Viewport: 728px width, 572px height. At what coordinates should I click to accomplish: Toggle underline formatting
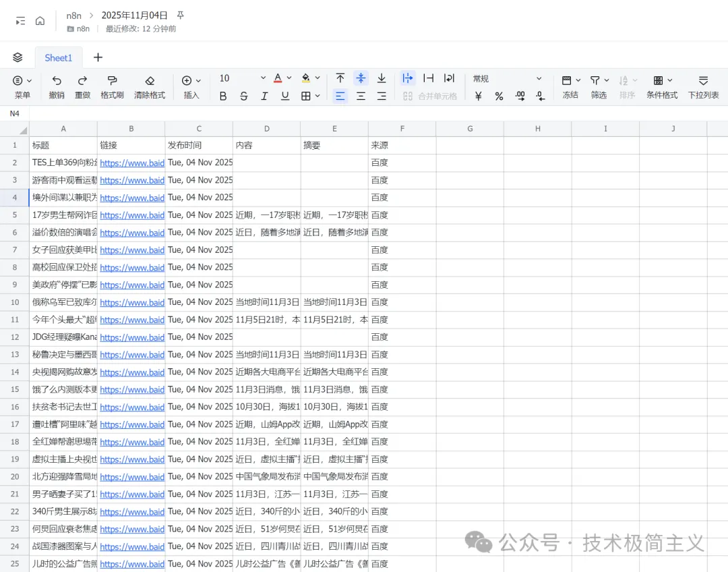click(285, 96)
